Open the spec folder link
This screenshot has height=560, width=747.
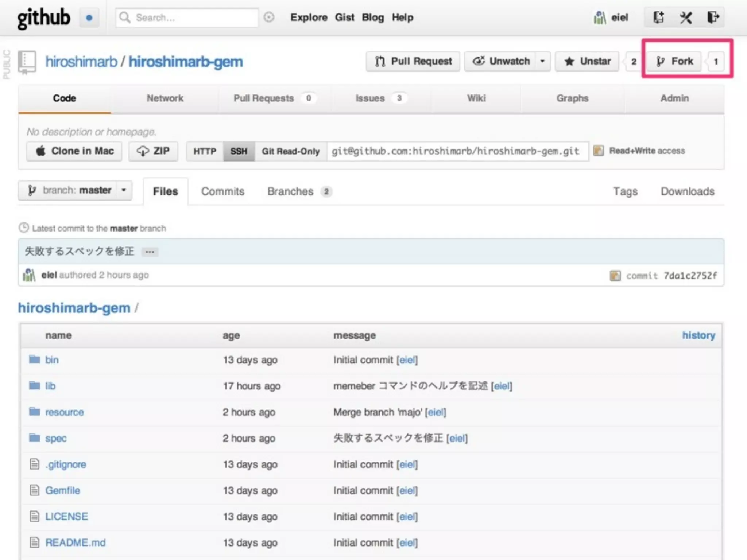pyautogui.click(x=55, y=438)
